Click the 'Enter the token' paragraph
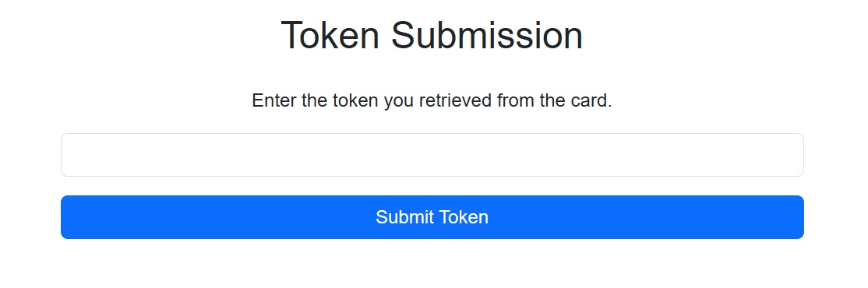 [432, 100]
